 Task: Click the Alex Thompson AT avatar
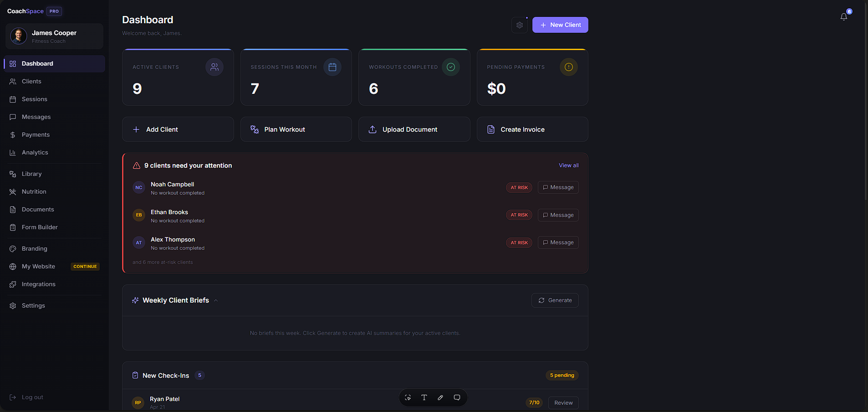coord(139,242)
